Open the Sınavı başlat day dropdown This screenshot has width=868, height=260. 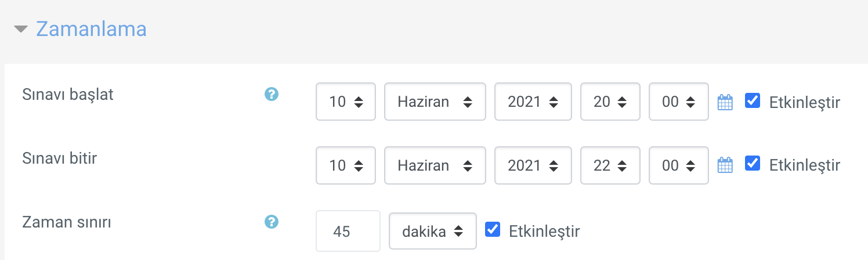coord(346,102)
